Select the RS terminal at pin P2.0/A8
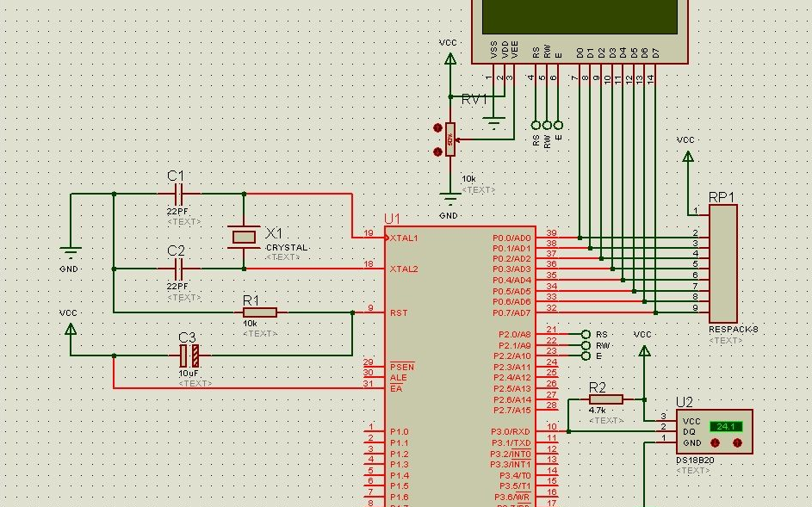The width and height of the screenshot is (812, 507). [586, 335]
